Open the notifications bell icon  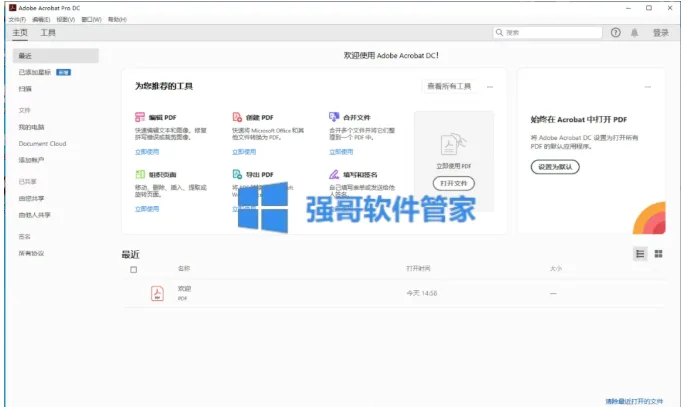tap(635, 33)
